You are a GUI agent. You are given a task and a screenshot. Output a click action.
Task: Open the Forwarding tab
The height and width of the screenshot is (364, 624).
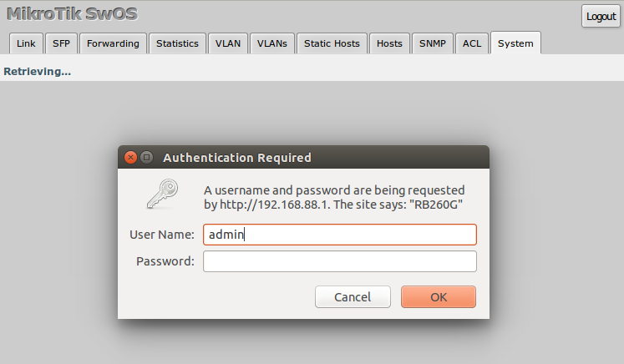(113, 43)
